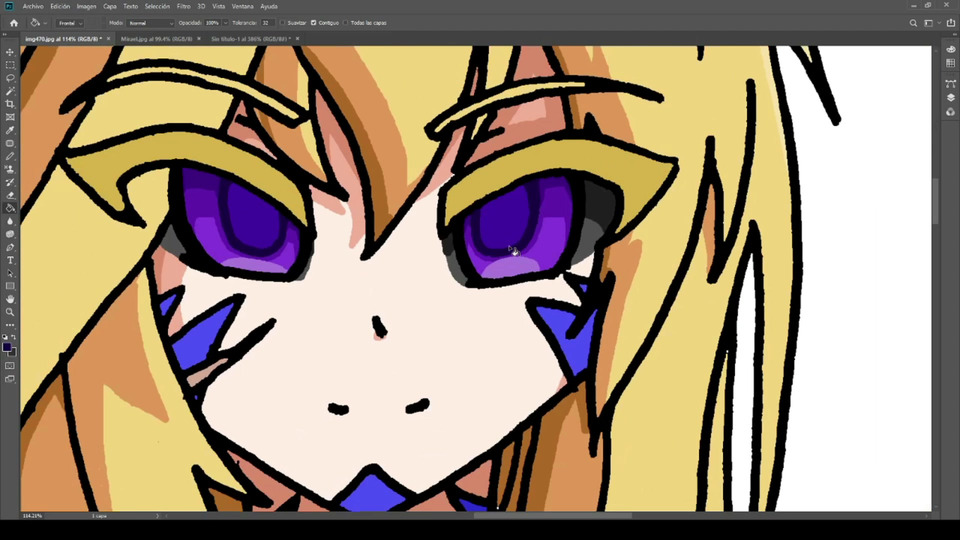Viewport: 960px width, 540px height.
Task: Switch to the img470.jpg document tab
Action: click(63, 39)
